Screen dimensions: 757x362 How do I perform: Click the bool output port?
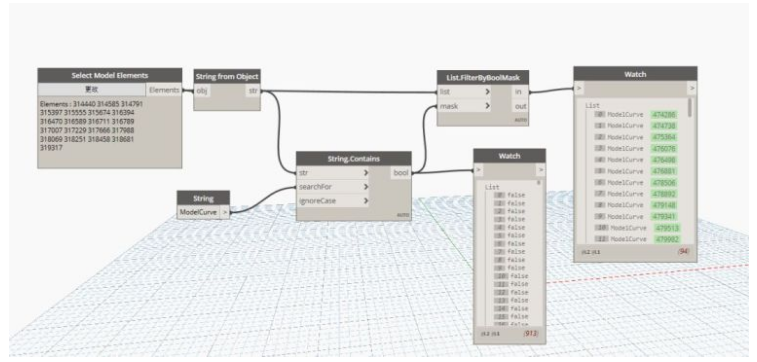click(x=401, y=172)
